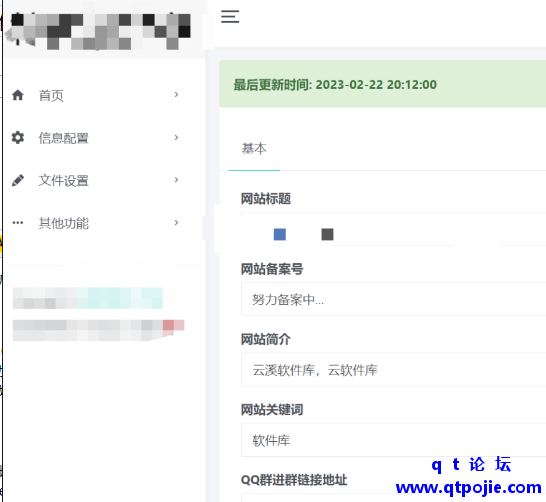Expand the 文件设置 chevron arrow
Viewport: 546px width, 502px height.
click(x=176, y=180)
